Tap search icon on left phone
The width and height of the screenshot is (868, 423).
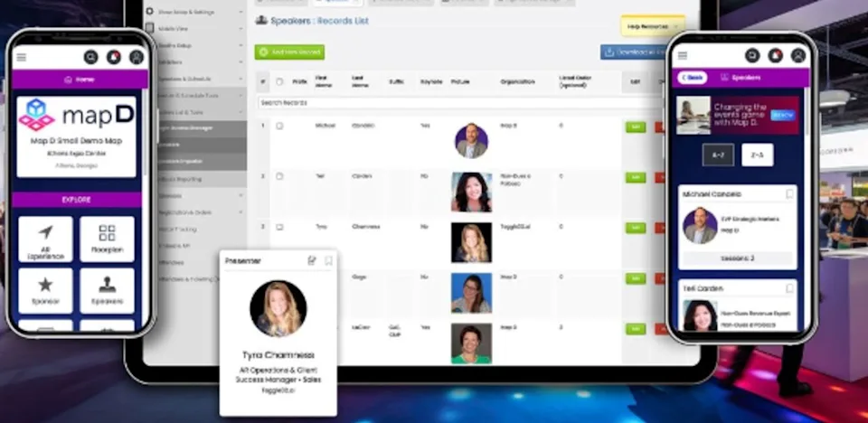(90, 57)
